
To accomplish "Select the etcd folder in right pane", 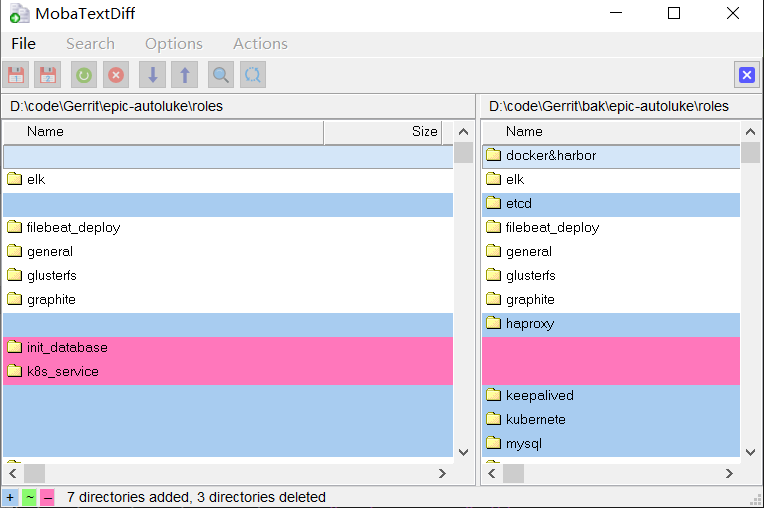I will 611,204.
